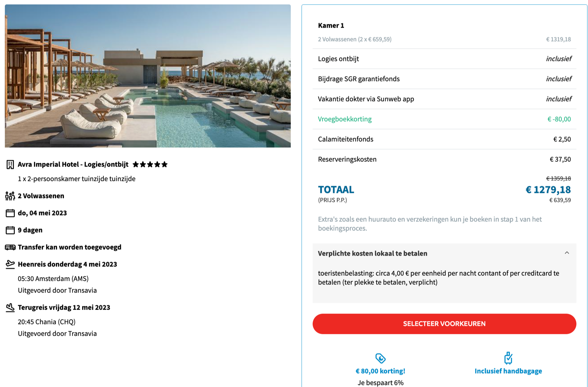Click the five-star hotel rating

tap(150, 164)
